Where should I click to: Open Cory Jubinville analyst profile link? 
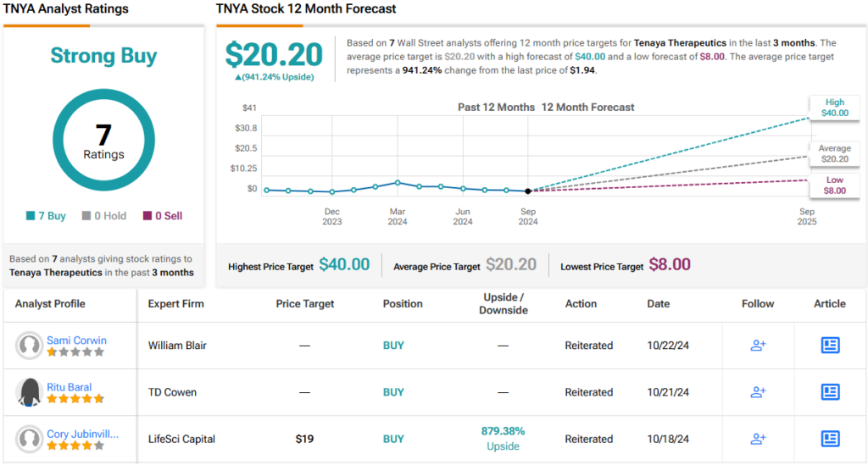82,434
